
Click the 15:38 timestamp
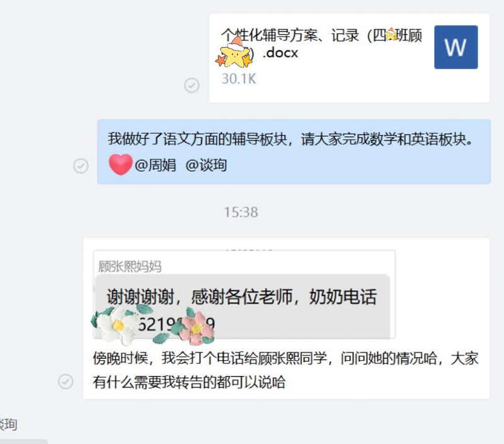(241, 213)
